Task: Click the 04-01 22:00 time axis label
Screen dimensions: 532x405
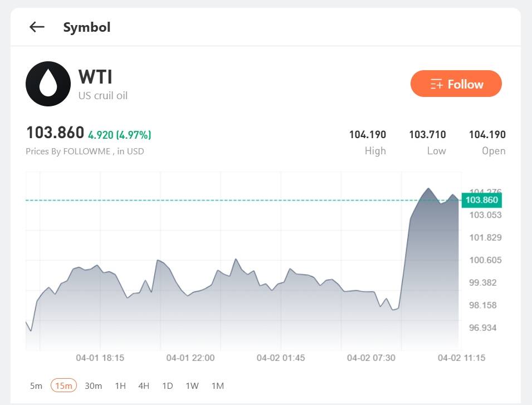Action: pyautogui.click(x=190, y=358)
